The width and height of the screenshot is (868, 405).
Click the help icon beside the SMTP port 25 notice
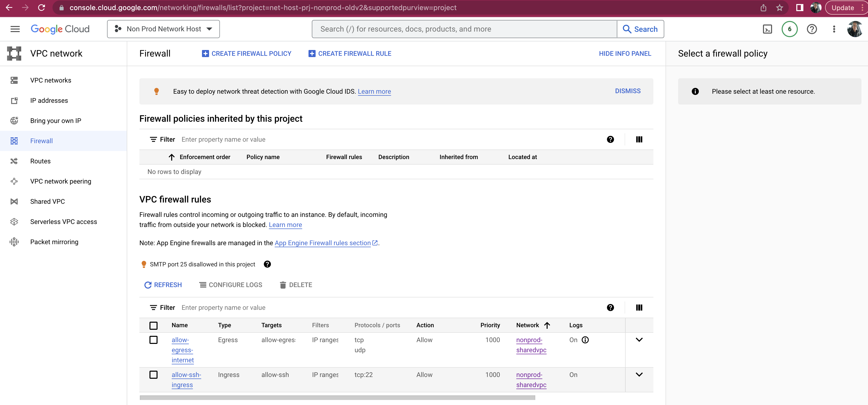[267, 264]
